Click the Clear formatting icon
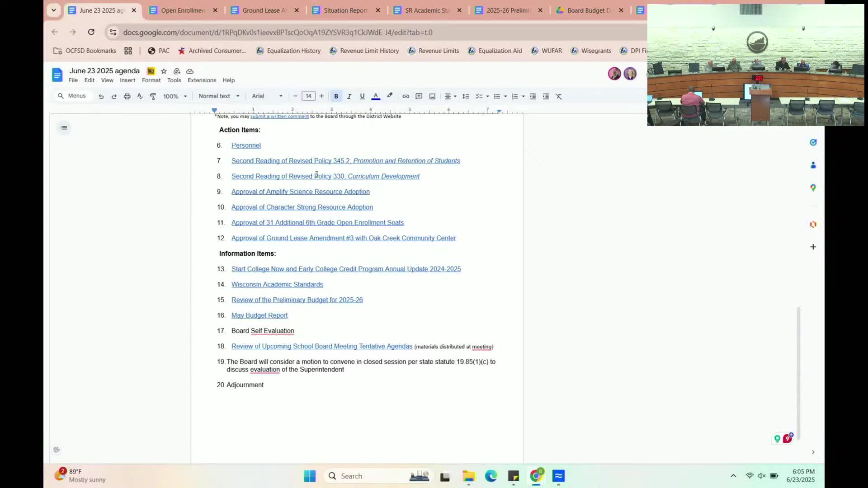 559,96
